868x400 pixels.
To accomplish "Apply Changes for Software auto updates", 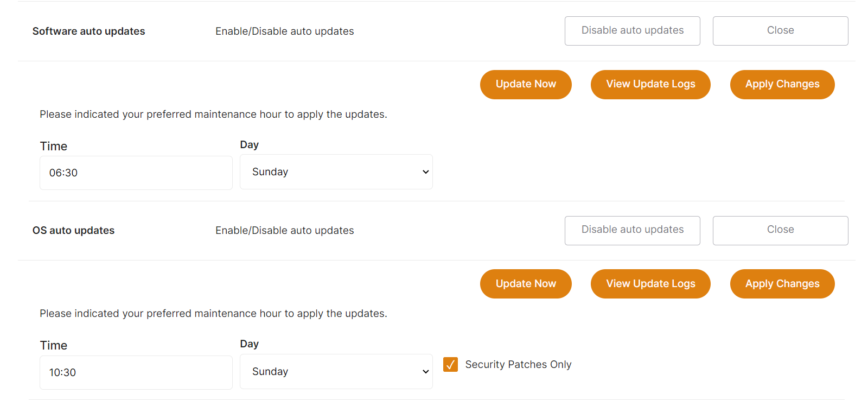I will point(782,85).
